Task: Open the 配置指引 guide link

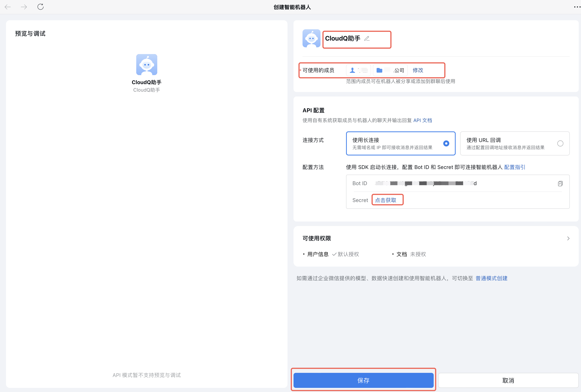Action: (x=515, y=167)
